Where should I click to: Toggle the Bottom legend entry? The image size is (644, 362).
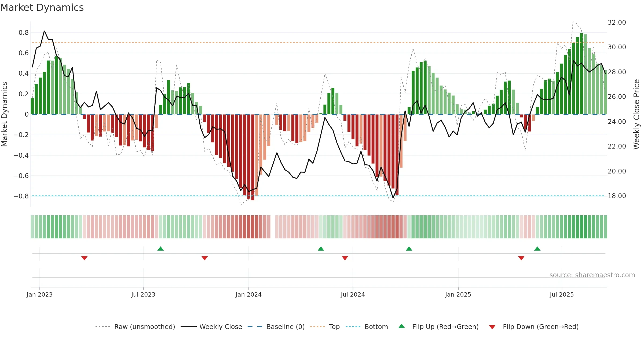[x=367, y=327]
